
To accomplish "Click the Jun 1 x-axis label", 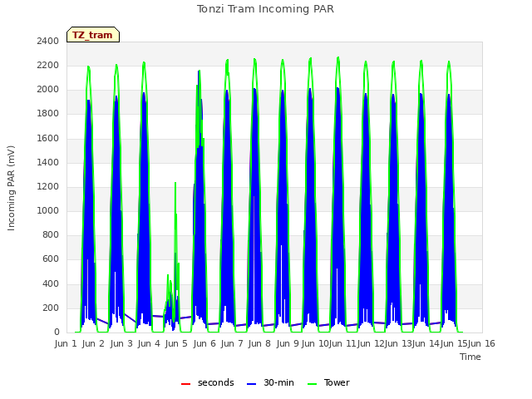I will point(66,343).
